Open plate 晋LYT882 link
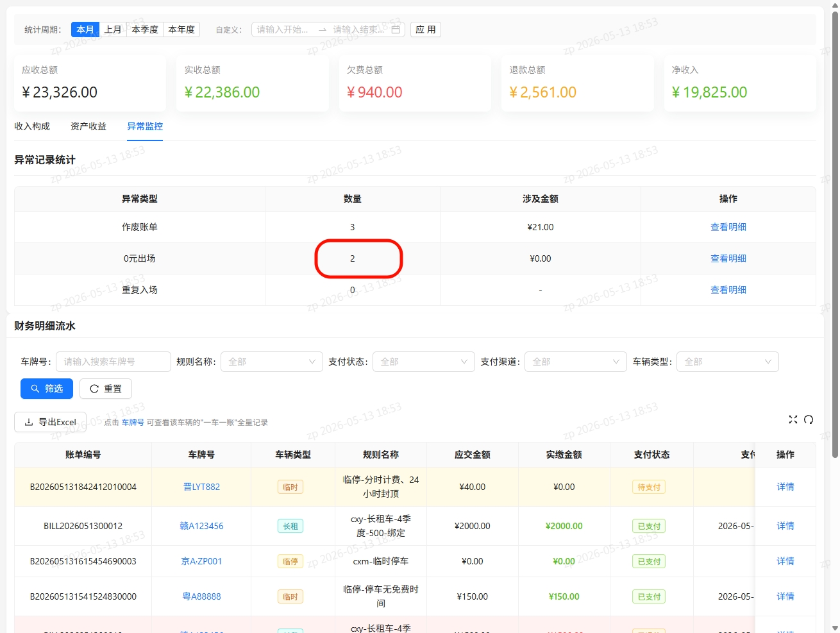 coord(201,487)
